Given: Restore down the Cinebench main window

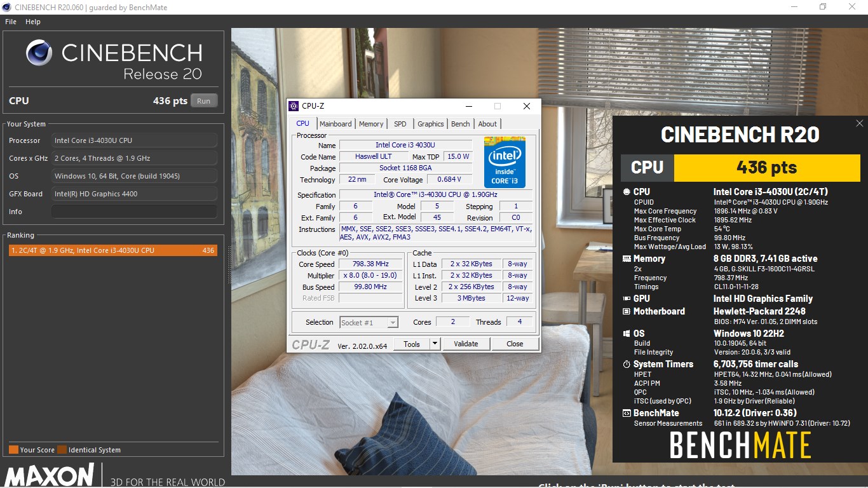Looking at the screenshot, I should tap(823, 6).
